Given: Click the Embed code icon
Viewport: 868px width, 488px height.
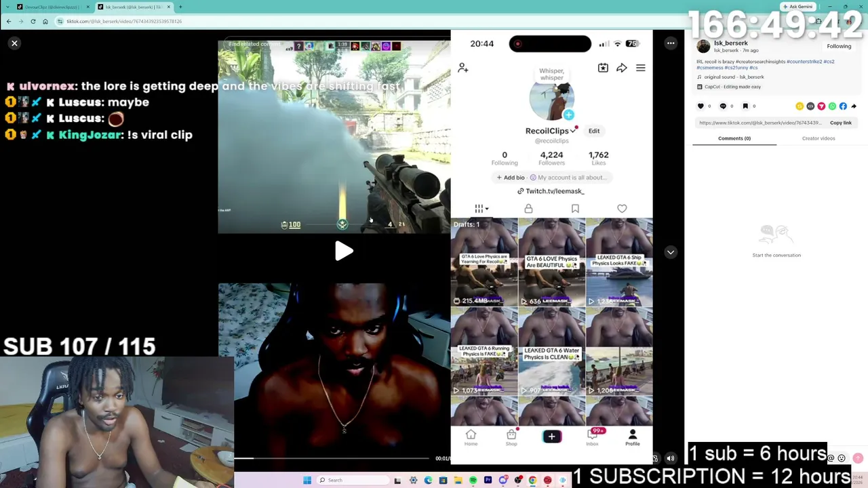Looking at the screenshot, I should pyautogui.click(x=810, y=106).
